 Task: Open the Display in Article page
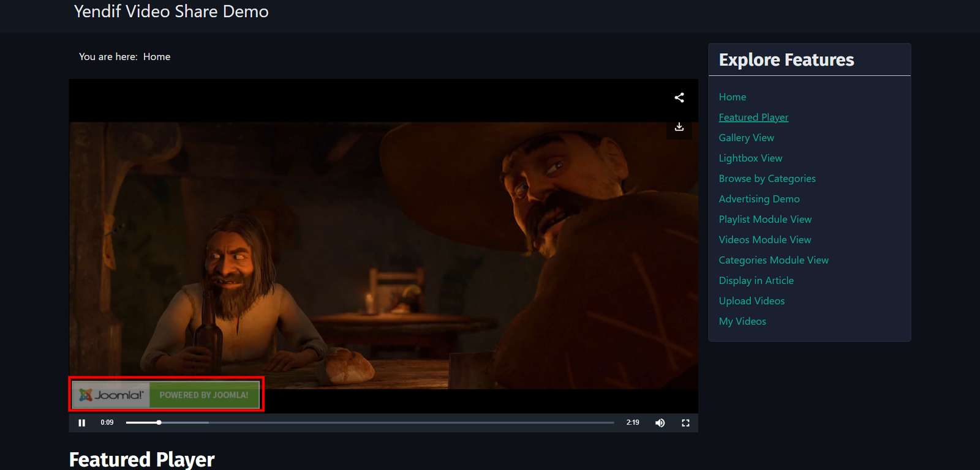(756, 280)
